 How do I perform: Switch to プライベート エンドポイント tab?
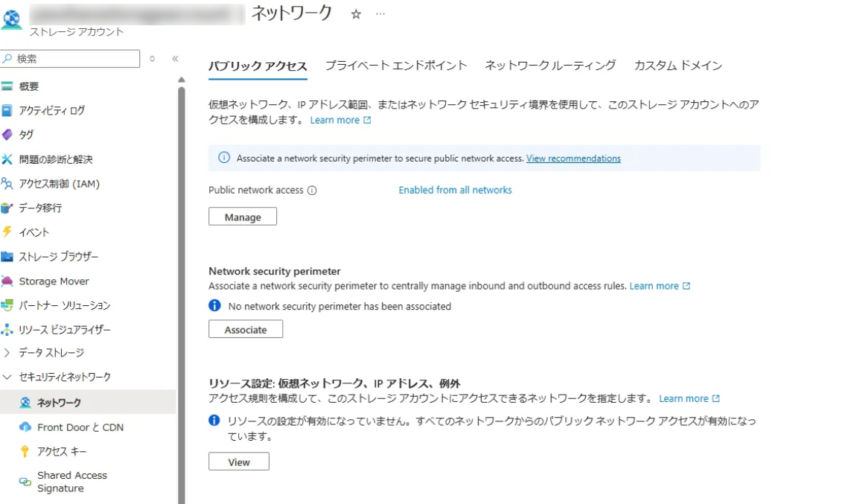click(x=396, y=66)
